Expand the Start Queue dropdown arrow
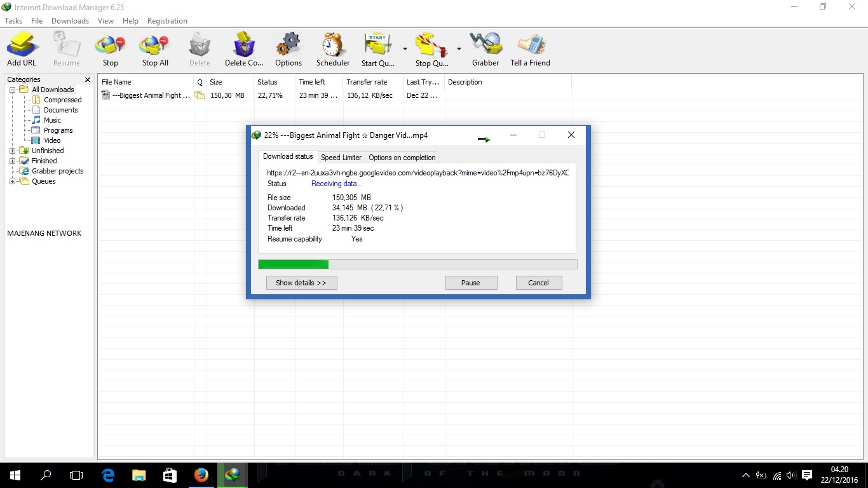Image resolution: width=868 pixels, height=488 pixels. tap(404, 48)
